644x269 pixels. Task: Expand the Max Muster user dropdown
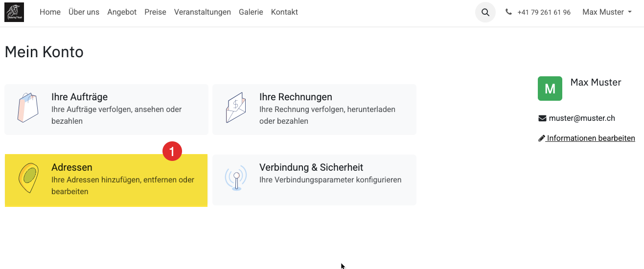tap(607, 12)
